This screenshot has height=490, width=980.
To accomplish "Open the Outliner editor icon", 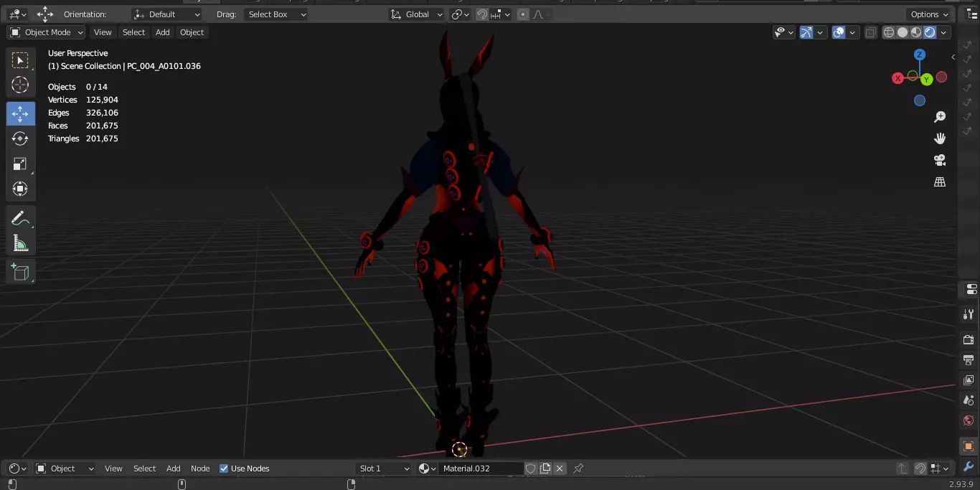I will [x=970, y=14].
